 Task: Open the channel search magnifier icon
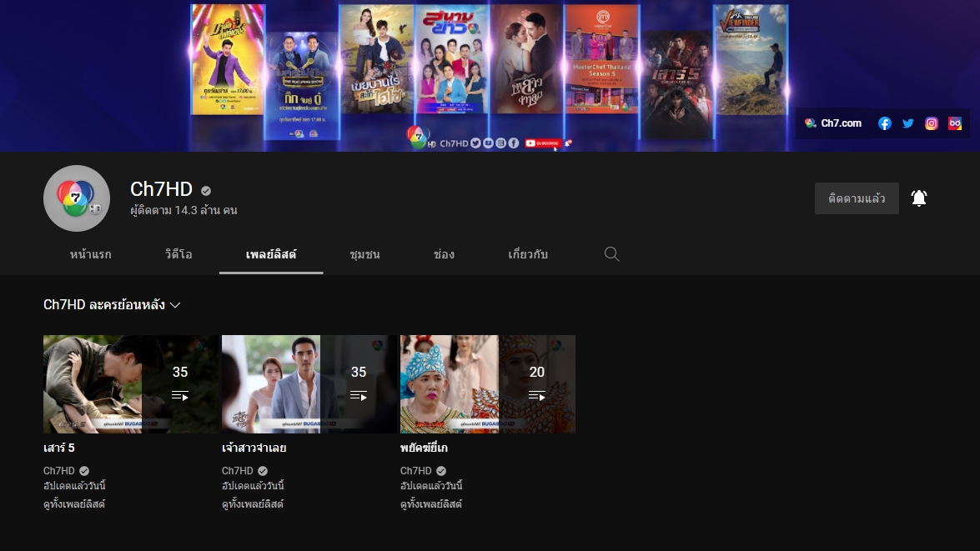(x=612, y=253)
